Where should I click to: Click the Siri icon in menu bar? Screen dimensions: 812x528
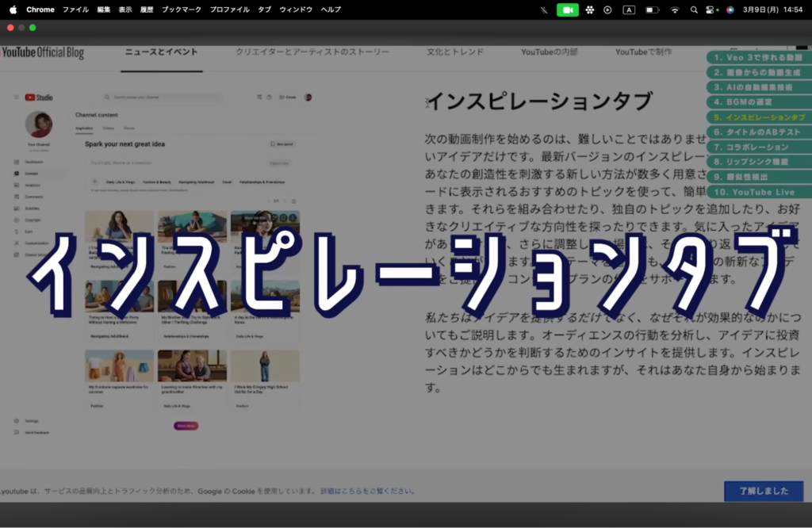click(x=730, y=10)
